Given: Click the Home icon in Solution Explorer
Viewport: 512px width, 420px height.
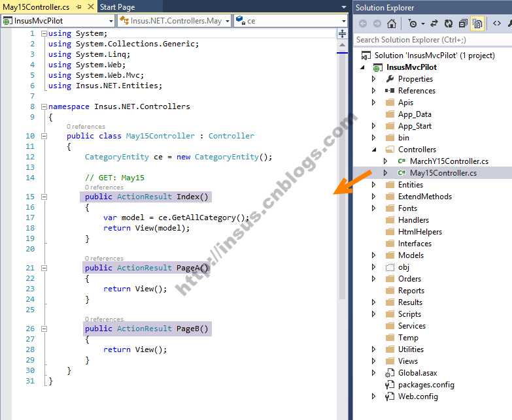Looking at the screenshot, I should [392, 24].
